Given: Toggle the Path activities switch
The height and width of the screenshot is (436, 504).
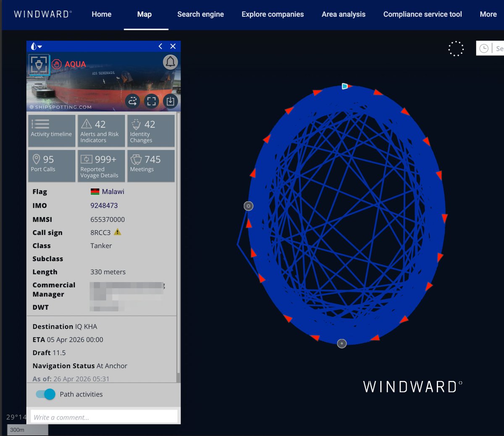Looking at the screenshot, I should coord(45,394).
